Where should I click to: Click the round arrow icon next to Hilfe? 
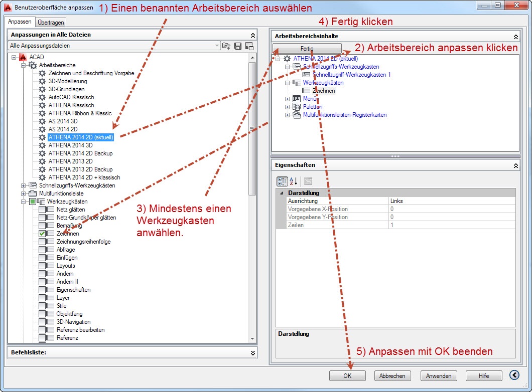(x=514, y=375)
